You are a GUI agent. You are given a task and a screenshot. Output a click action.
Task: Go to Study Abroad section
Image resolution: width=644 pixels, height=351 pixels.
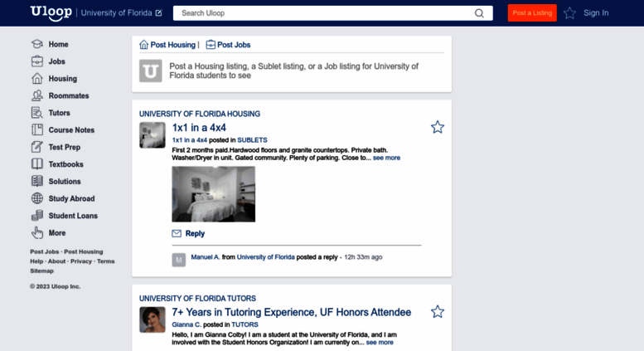[71, 198]
